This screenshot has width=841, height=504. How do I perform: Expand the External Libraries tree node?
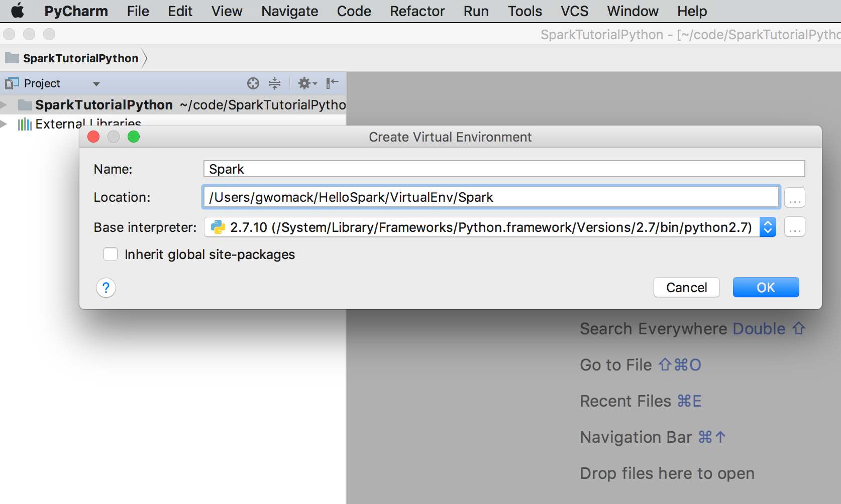click(x=4, y=123)
